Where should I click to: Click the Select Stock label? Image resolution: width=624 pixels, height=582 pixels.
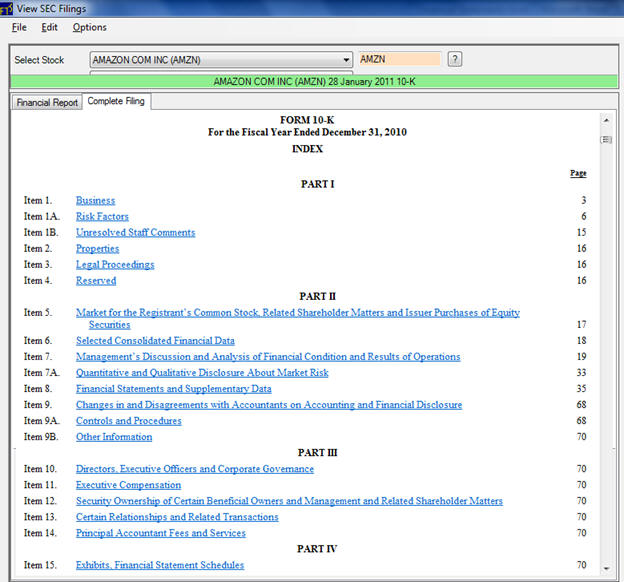39,60
